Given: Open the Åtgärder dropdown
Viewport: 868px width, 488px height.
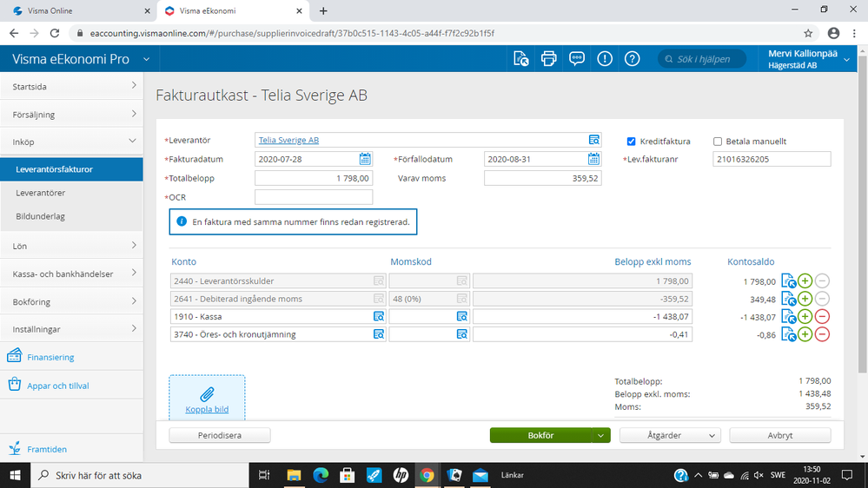Looking at the screenshot, I should (670, 435).
